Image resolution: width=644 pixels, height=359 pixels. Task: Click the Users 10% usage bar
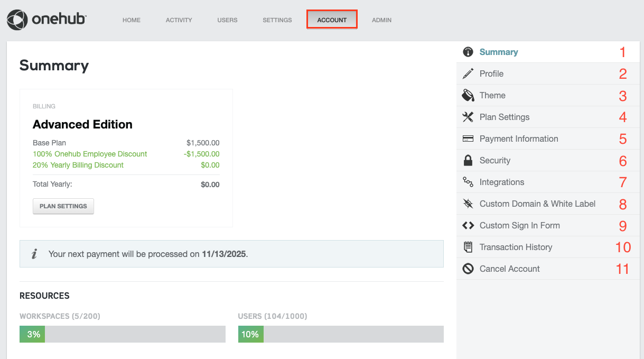(x=341, y=334)
